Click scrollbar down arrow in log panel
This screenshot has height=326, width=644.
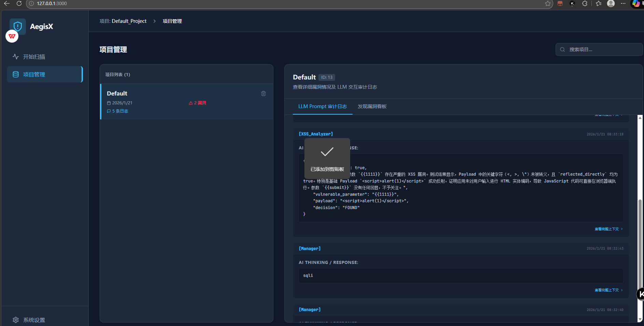click(640, 320)
